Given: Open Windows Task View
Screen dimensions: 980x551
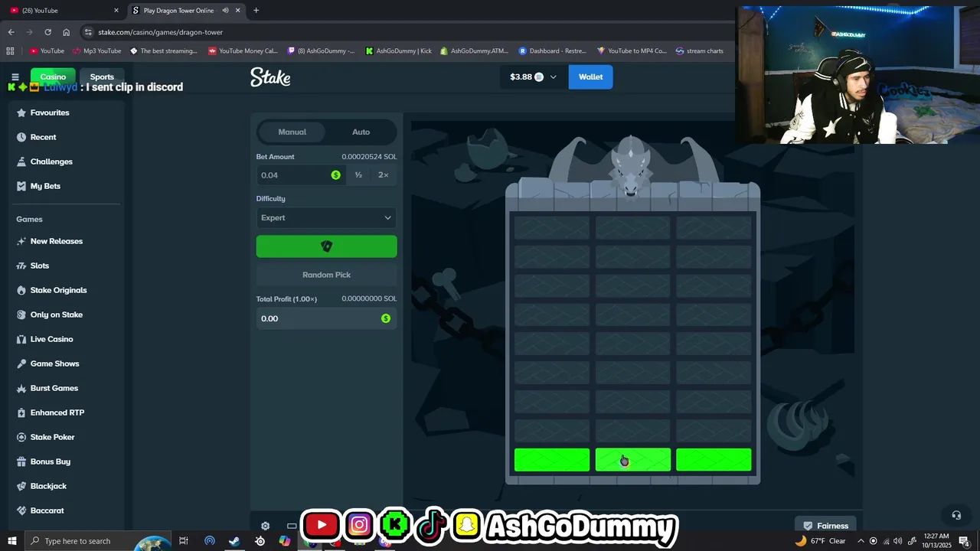Looking at the screenshot, I should pyautogui.click(x=184, y=541).
